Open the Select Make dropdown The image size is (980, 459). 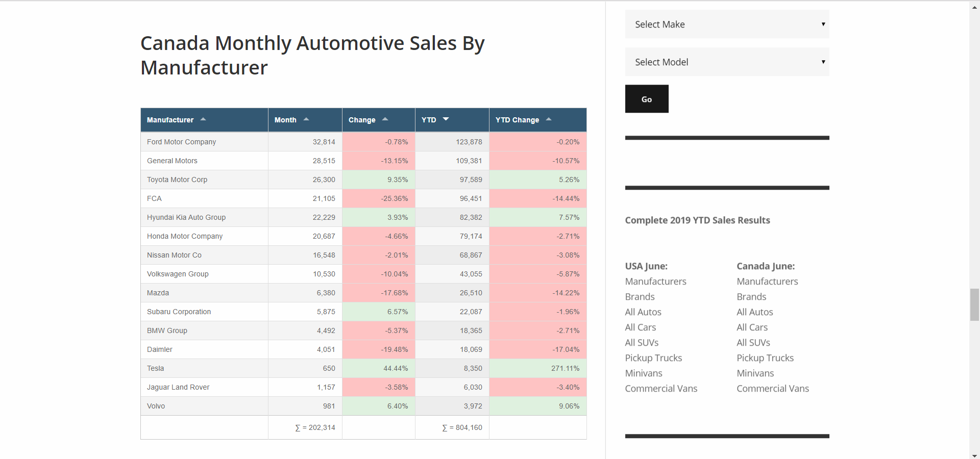[x=727, y=24]
